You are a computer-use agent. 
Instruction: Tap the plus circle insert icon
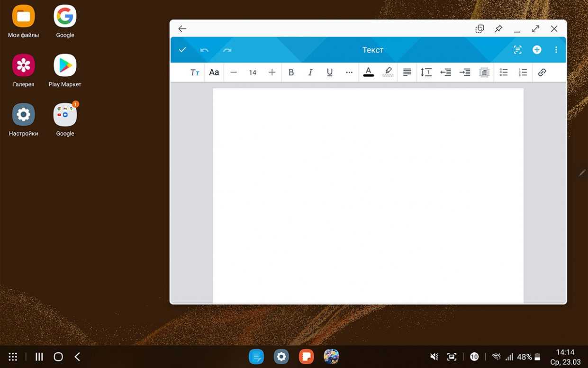point(537,50)
